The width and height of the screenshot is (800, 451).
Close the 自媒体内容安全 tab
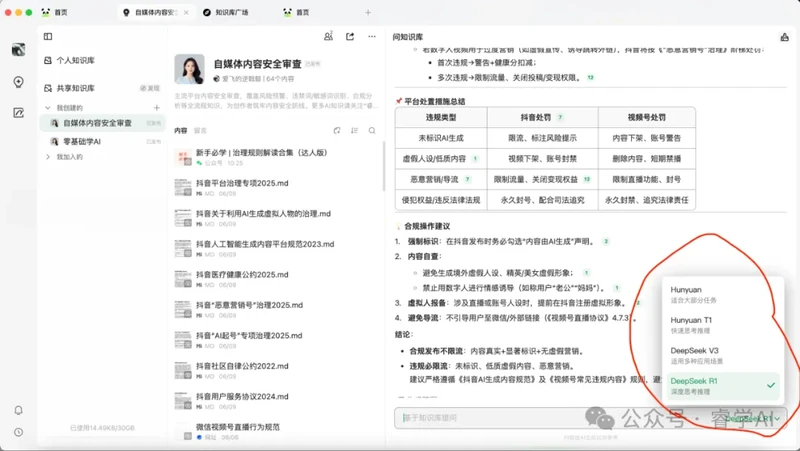(x=186, y=12)
